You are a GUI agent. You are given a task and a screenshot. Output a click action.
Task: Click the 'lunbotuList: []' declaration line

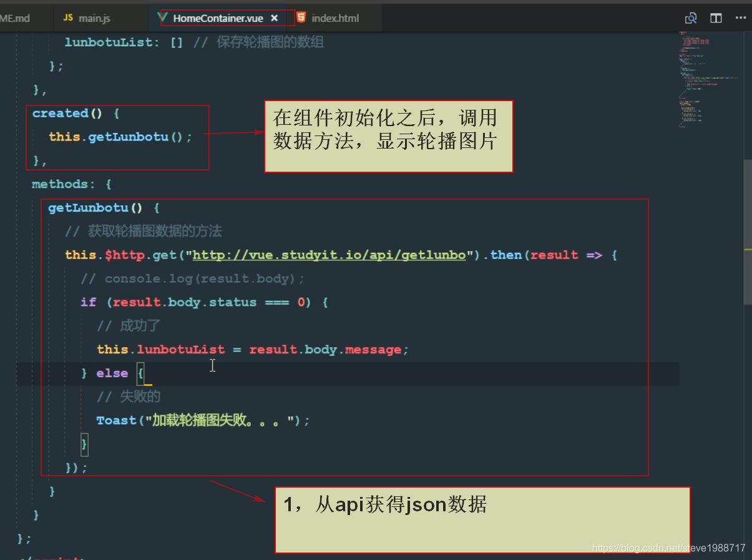click(124, 42)
